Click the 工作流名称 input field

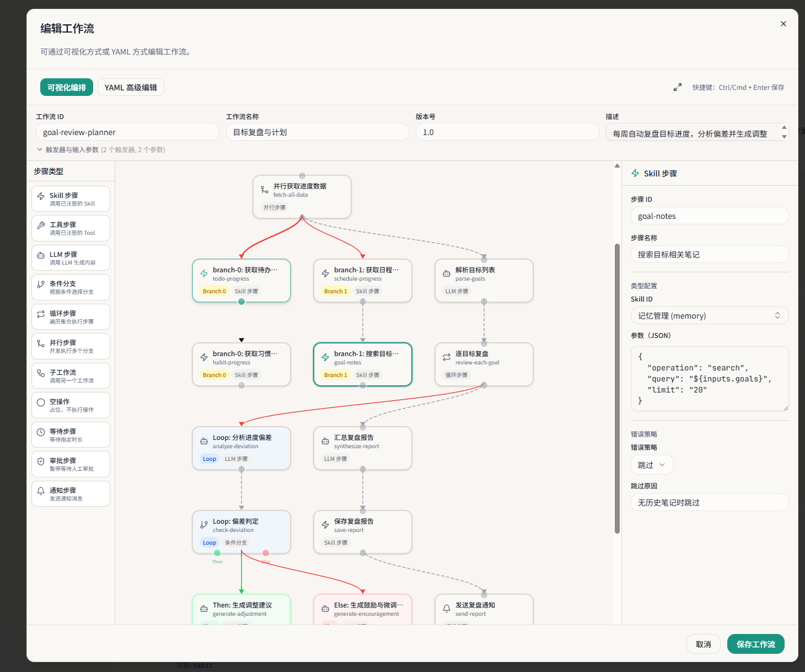(x=318, y=132)
